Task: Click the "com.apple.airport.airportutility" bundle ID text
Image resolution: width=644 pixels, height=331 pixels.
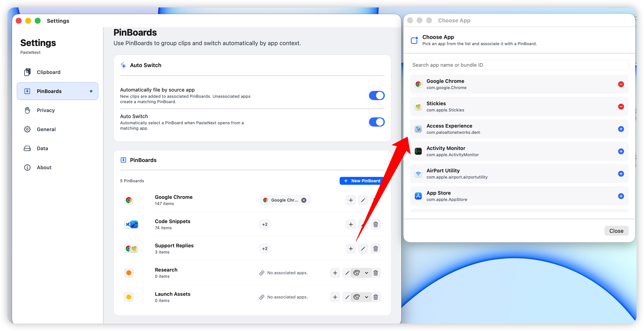Action: tap(457, 177)
